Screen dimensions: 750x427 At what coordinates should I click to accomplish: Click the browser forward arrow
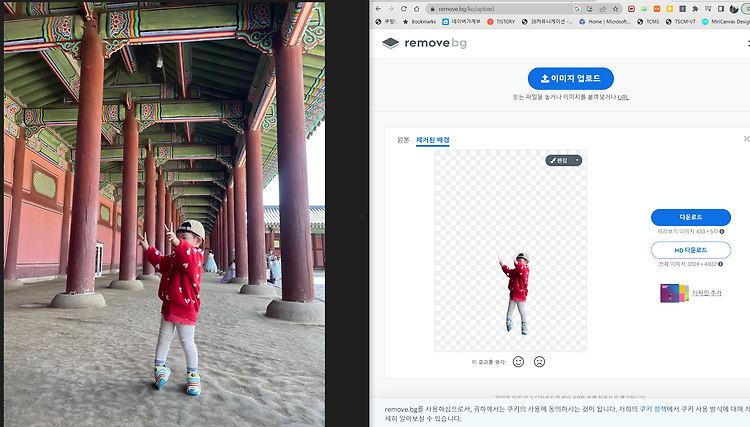click(x=391, y=9)
